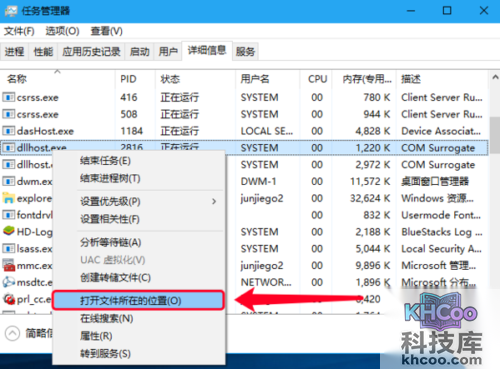Click the csrss.exe process icon for PID 416
The height and width of the screenshot is (369, 500).
pyautogui.click(x=9, y=97)
